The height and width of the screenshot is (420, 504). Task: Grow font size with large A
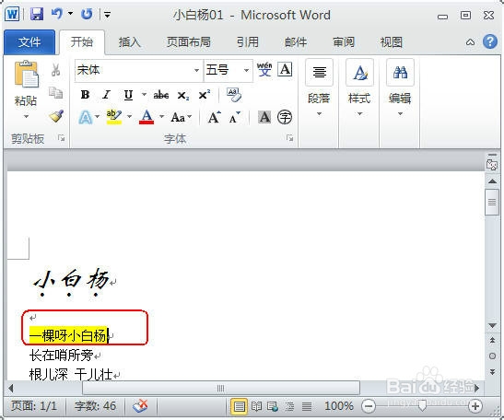(215, 117)
